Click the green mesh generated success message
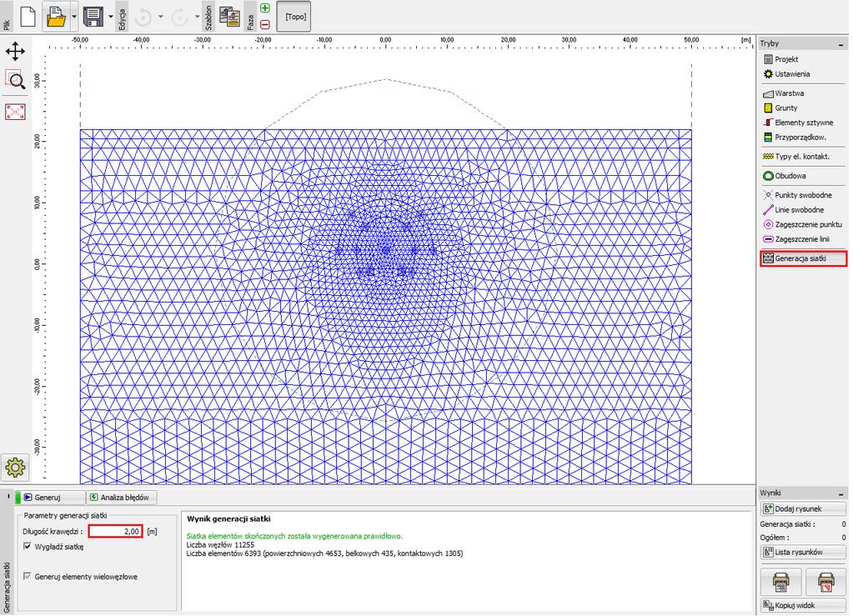This screenshot has width=853, height=616. point(294,536)
